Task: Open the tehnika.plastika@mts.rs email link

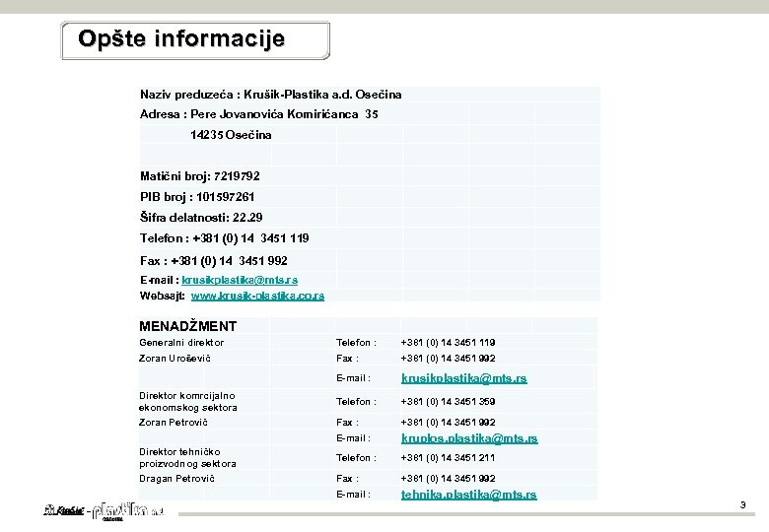Action: point(469,495)
